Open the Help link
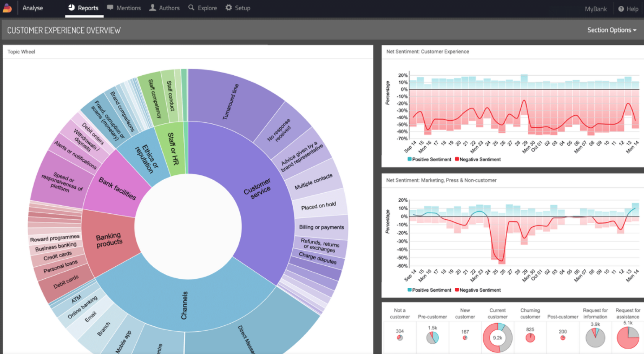This screenshot has width=644, height=354. (628, 9)
